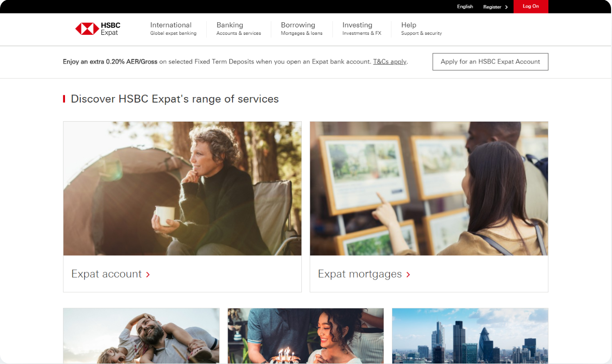This screenshot has height=364, width=612.
Task: Expand the Investing investments & FX menu
Action: pyautogui.click(x=362, y=29)
